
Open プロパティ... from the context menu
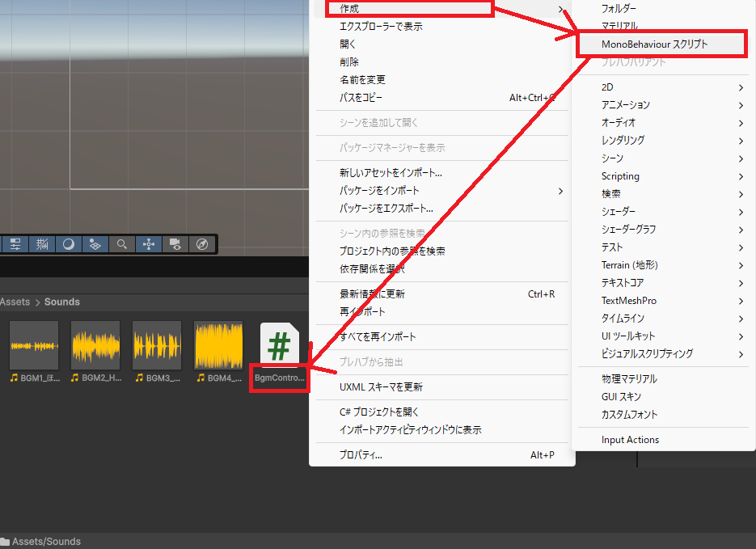(361, 455)
